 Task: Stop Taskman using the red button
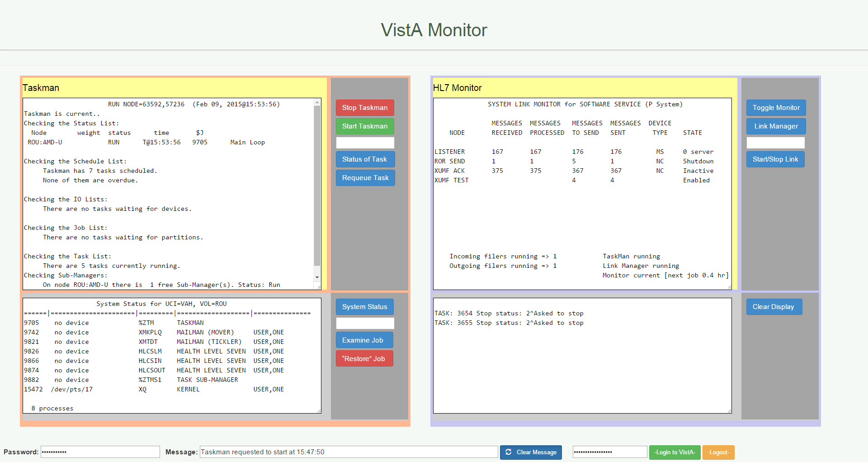[x=364, y=107]
